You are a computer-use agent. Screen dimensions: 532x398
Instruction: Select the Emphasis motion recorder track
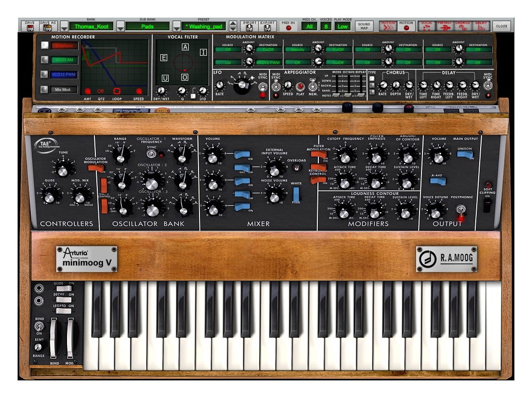pos(64,45)
